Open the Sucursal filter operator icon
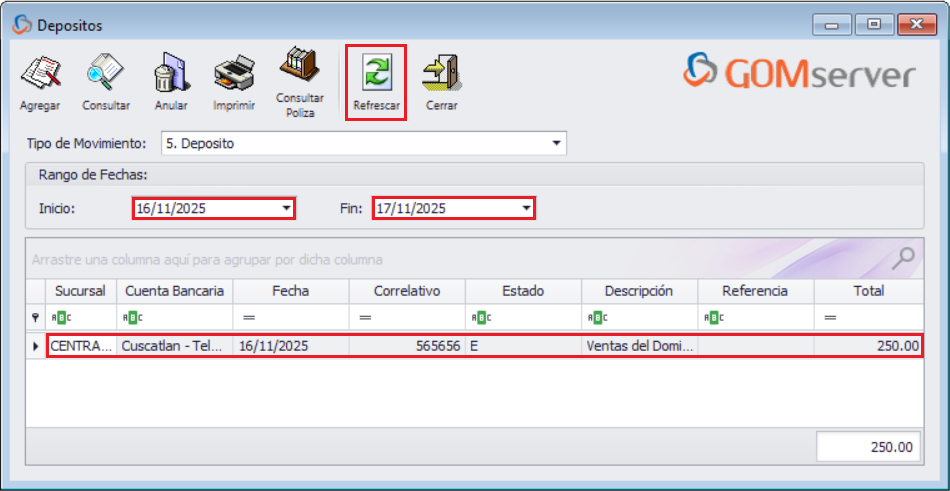950x491 pixels. [64, 317]
